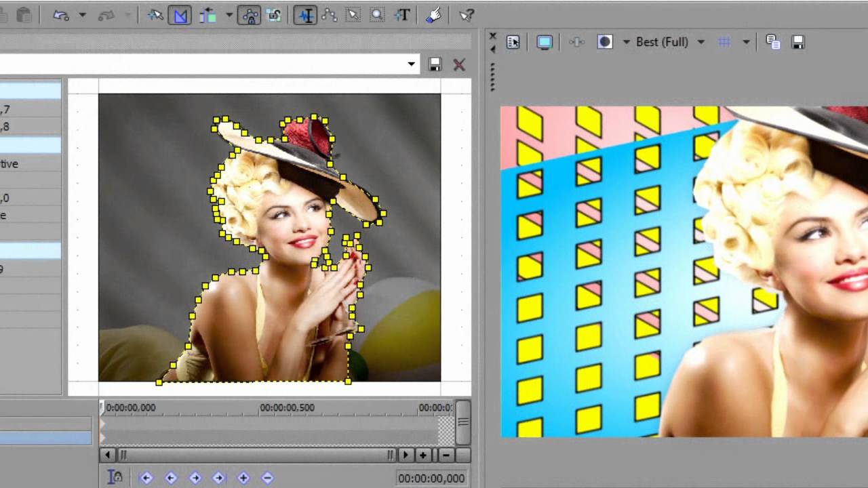Click the What's This Help icon
The width and height of the screenshot is (868, 488).
coord(467,15)
